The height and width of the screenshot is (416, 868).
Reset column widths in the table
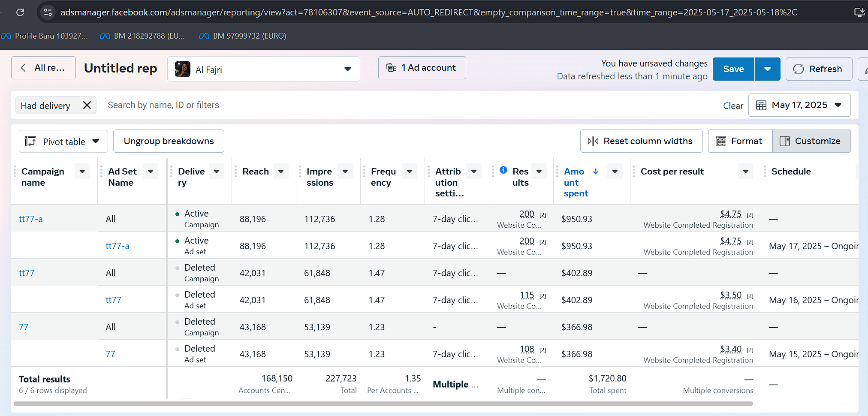coord(641,141)
